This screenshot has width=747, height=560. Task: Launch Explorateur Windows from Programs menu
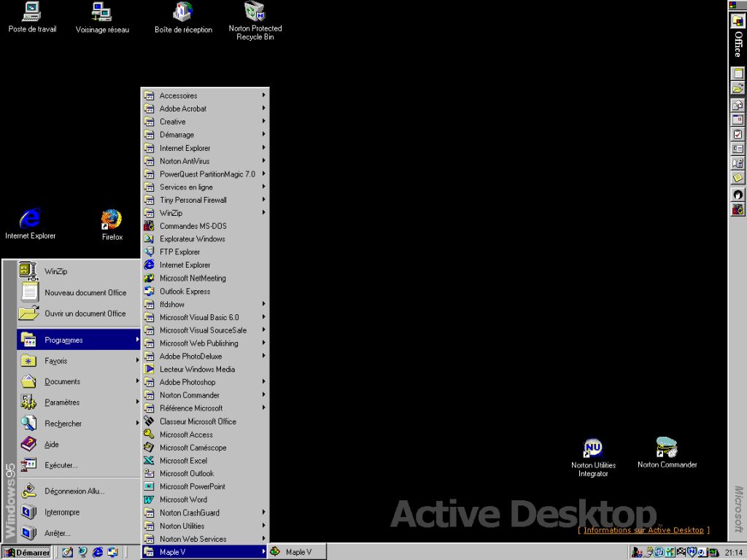tap(205, 239)
